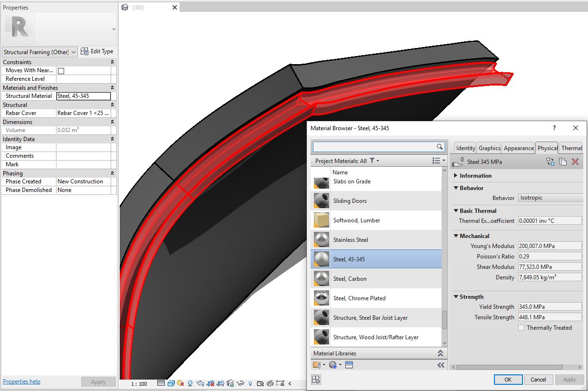588x391 pixels.
Task: Select the Stainless Steel material thumbnail
Action: pyautogui.click(x=321, y=239)
